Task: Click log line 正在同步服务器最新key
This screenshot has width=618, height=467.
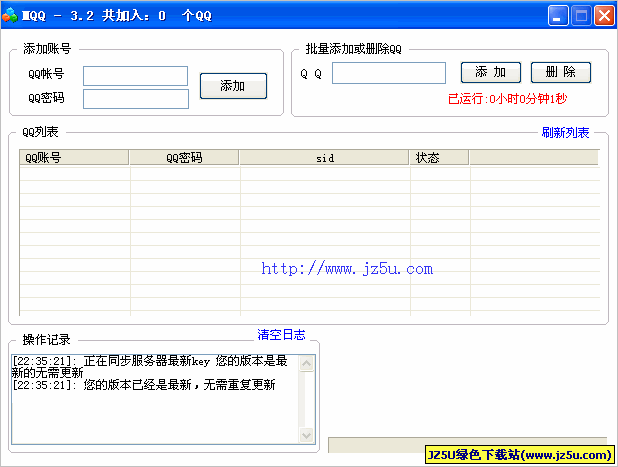Action: click(147, 361)
